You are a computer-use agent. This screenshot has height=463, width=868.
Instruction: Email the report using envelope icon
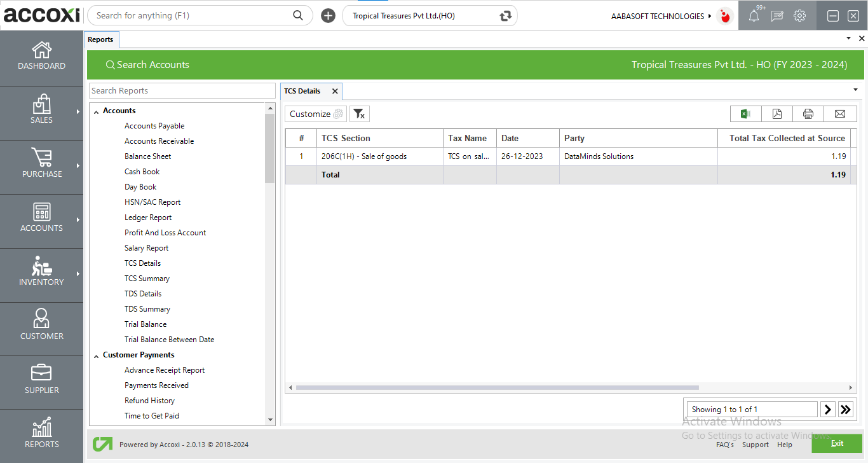tap(840, 114)
